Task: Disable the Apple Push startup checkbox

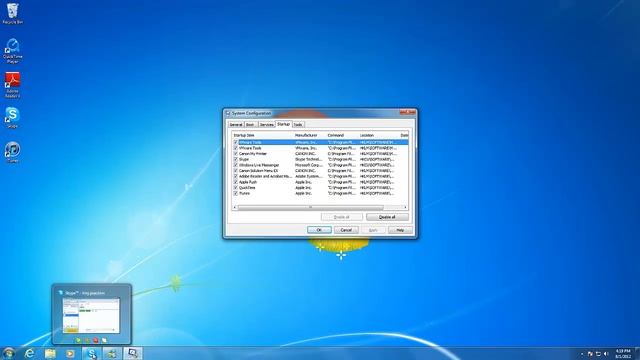Action: [236, 182]
